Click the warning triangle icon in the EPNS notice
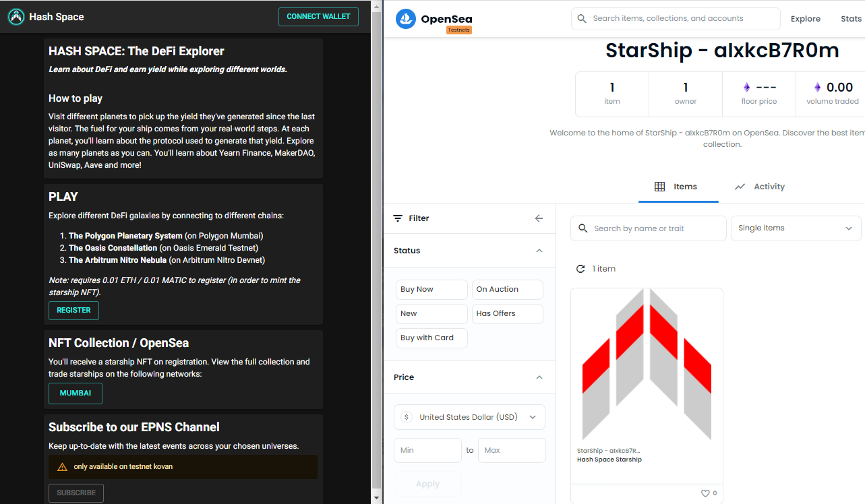 [62, 467]
